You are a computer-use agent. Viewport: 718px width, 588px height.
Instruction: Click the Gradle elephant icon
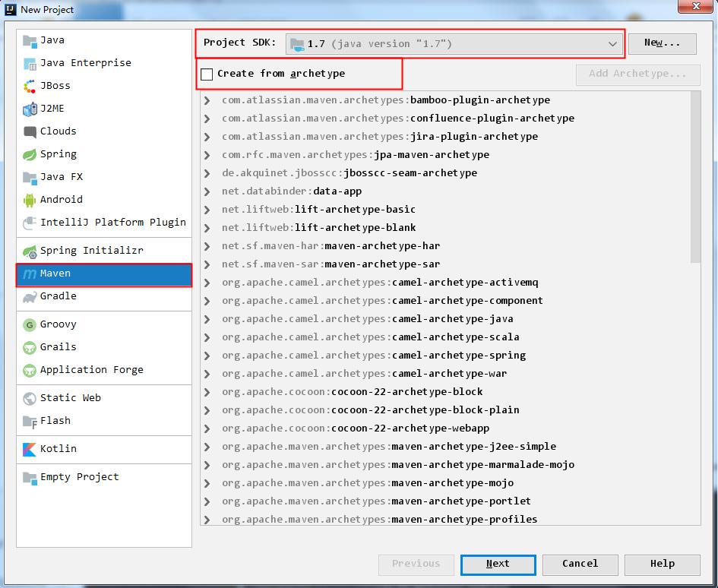[x=30, y=297]
